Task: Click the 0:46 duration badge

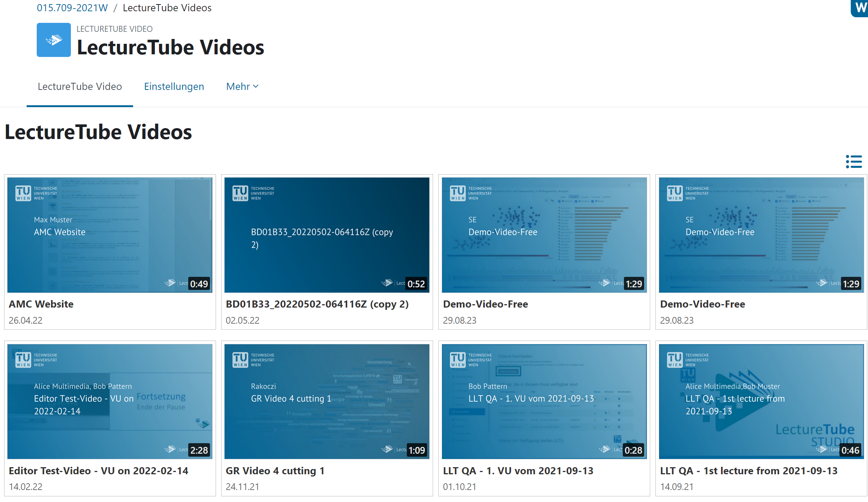Action: tap(850, 450)
